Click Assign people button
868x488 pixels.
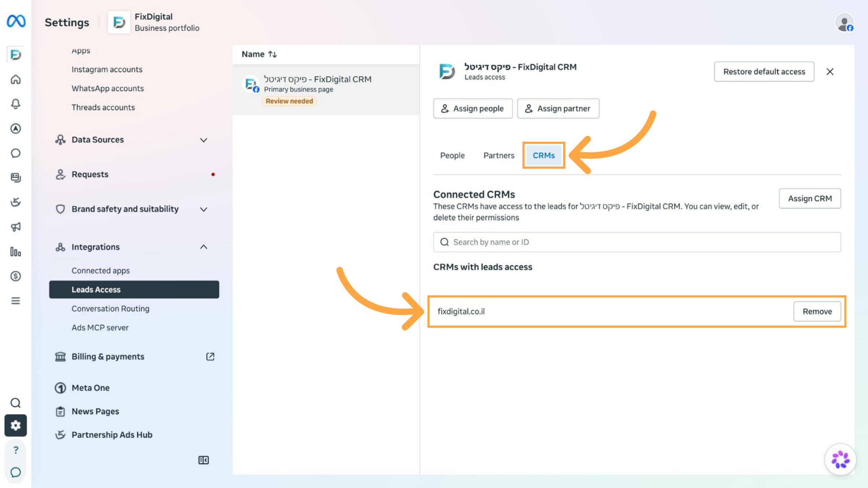pyautogui.click(x=473, y=108)
